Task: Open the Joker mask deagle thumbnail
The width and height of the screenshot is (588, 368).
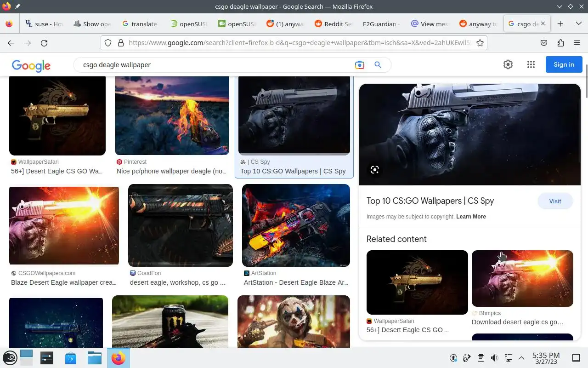Action: (294, 321)
